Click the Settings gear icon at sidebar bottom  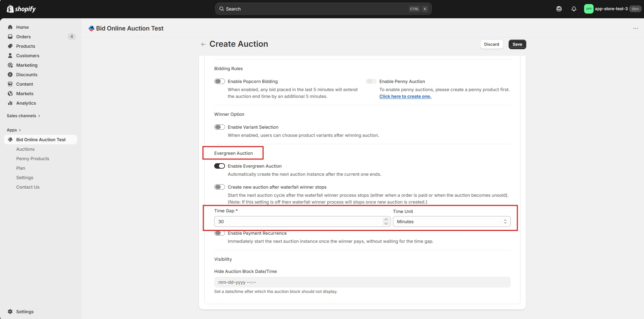tap(10, 312)
